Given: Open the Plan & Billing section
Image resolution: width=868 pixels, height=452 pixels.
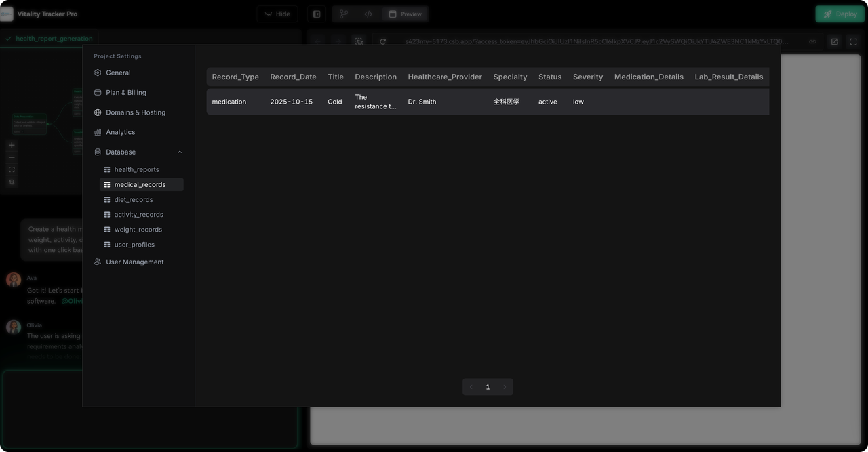Looking at the screenshot, I should (x=125, y=92).
